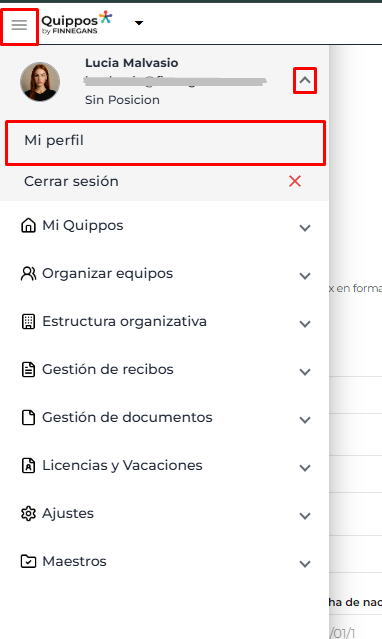Click the red X beside Cerrar sesión

coord(295,181)
